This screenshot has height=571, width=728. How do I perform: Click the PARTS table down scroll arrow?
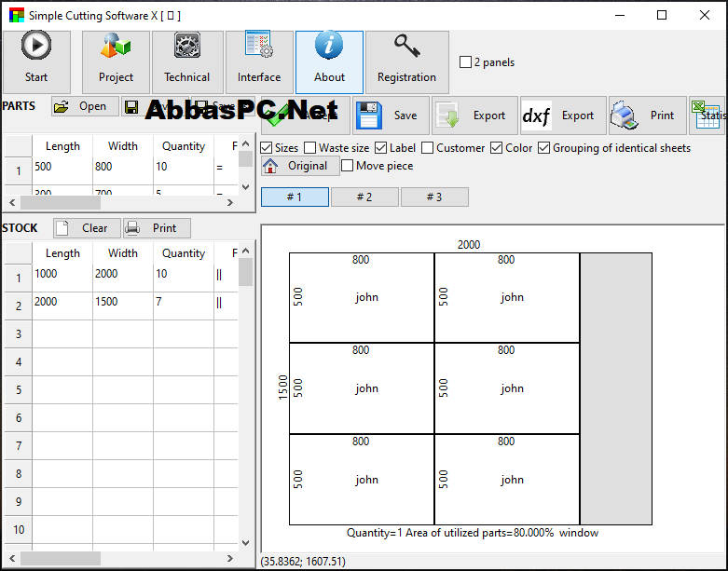click(x=245, y=187)
